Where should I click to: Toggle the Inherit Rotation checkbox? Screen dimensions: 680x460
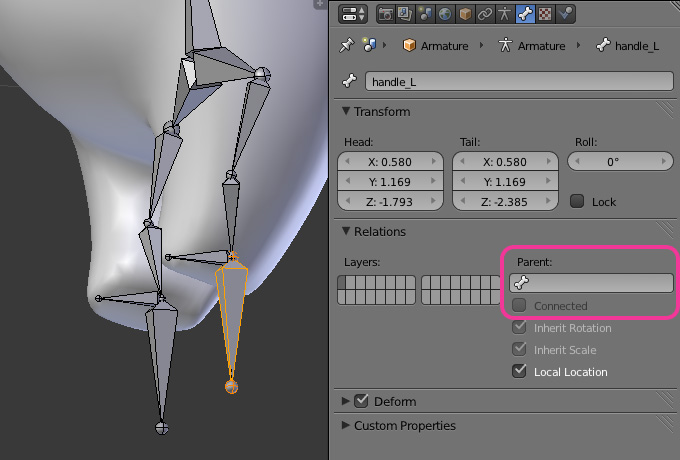(519, 327)
